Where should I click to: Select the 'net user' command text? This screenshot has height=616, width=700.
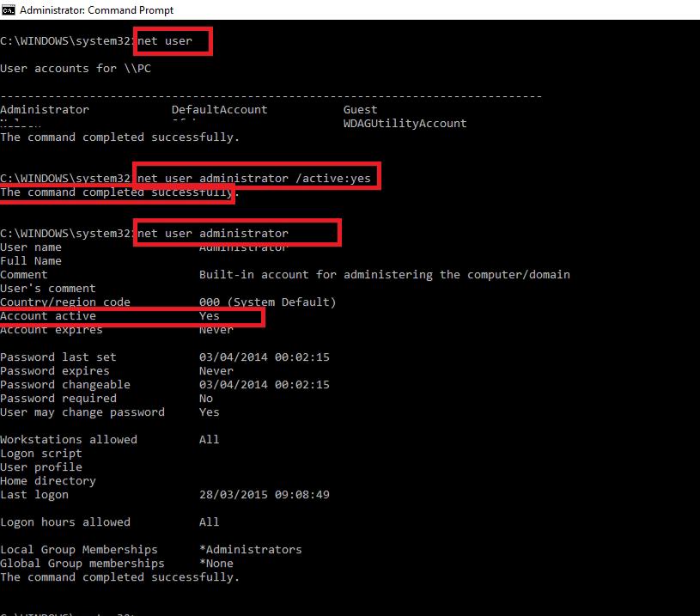[165, 41]
